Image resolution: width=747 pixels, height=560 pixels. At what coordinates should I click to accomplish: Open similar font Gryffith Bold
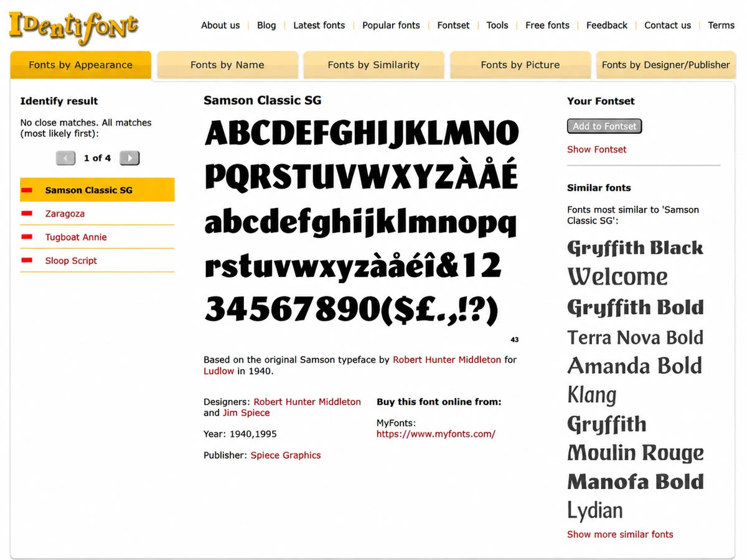(635, 307)
